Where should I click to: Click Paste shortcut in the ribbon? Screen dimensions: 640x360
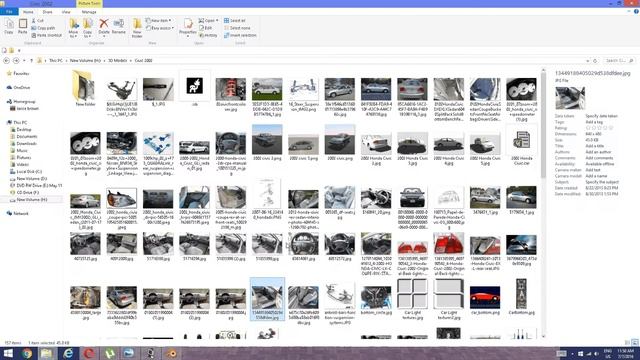[x=47, y=35]
